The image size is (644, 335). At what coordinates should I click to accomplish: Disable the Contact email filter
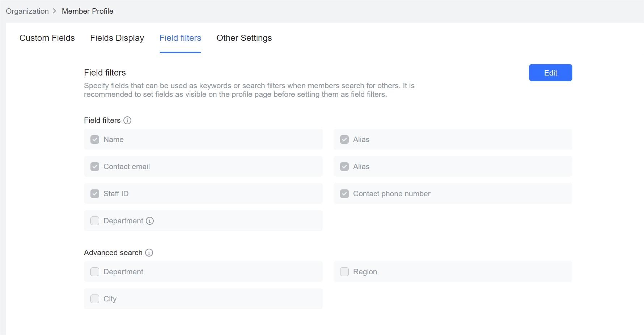[94, 166]
